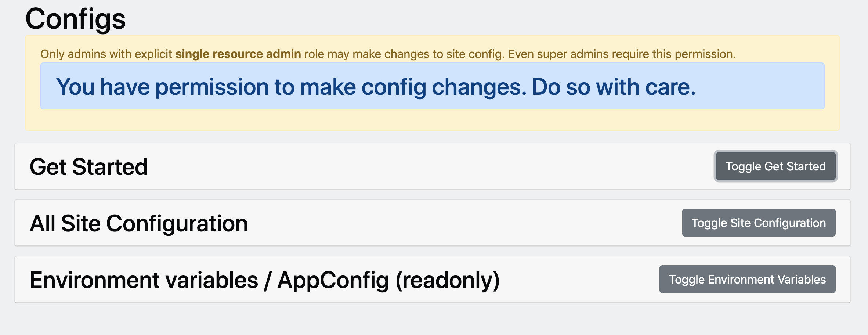Screen dimensions: 868x335
Task: Click the "(readonly)" label in the heading
Action: point(447,280)
